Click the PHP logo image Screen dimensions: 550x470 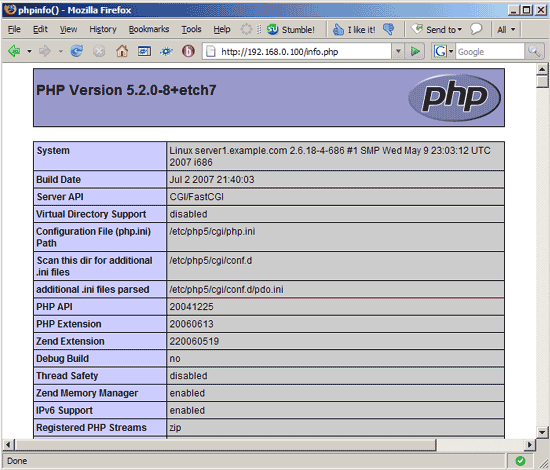coord(455,98)
